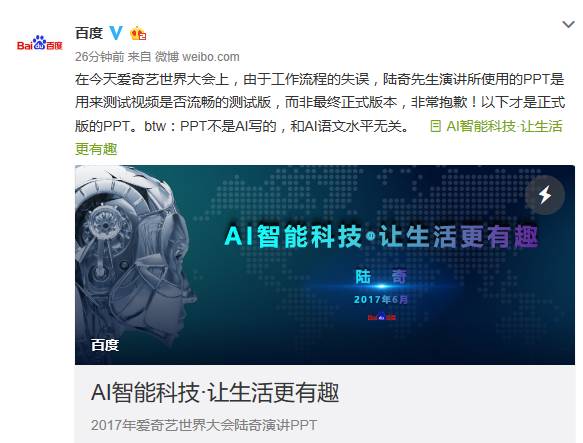Click the small Baidu logo in slide
Screen dimensions: 583x443
pyautogui.click(x=381, y=317)
